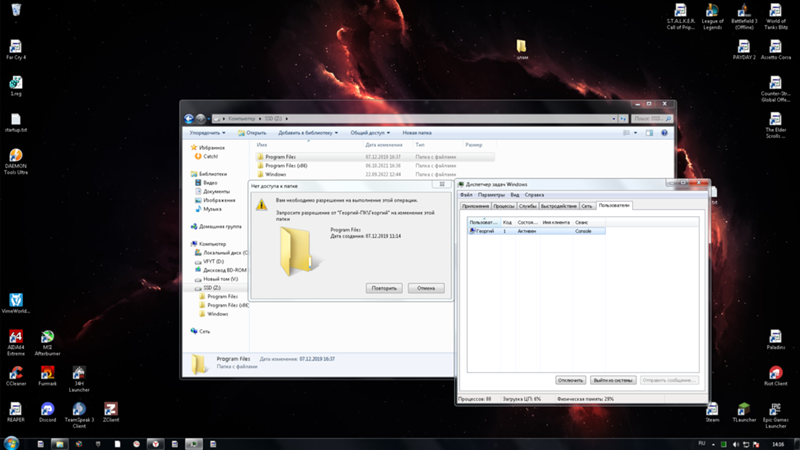The image size is (800, 450).
Task: Click Новая папка in Explorer toolbar
Action: point(417,133)
